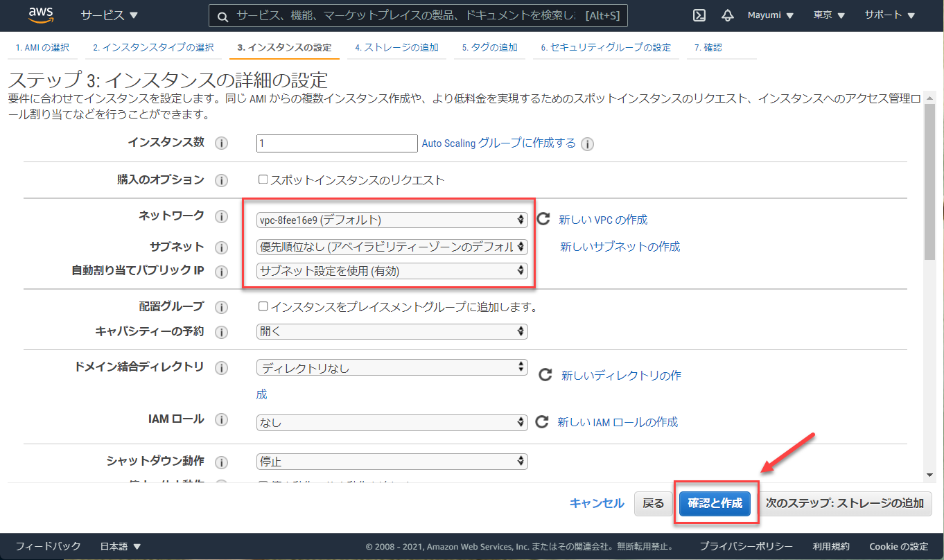Show info icon next to Auto Scaling link
Viewport: 944px width, 560px height.
click(x=587, y=144)
